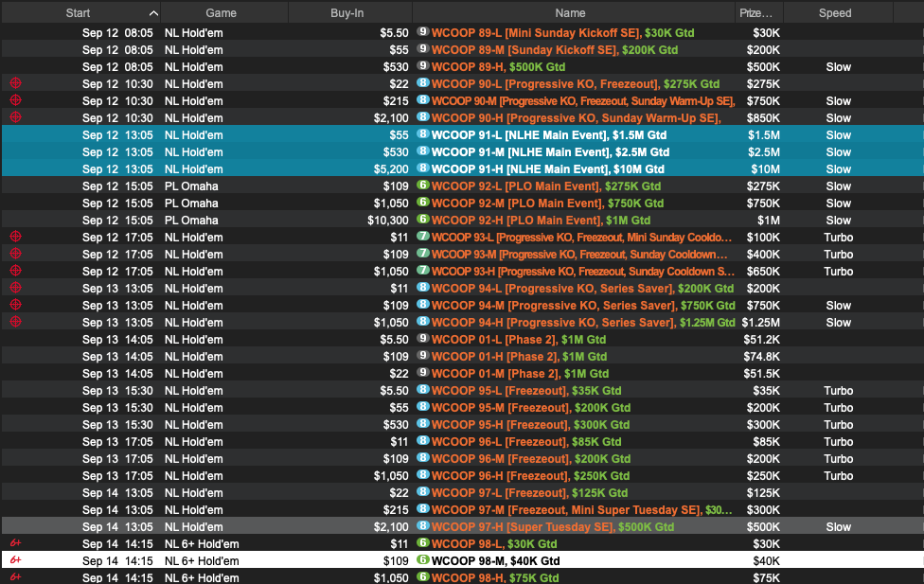Click the $650K prize cell
This screenshot has width=924, height=584.
[x=763, y=272]
